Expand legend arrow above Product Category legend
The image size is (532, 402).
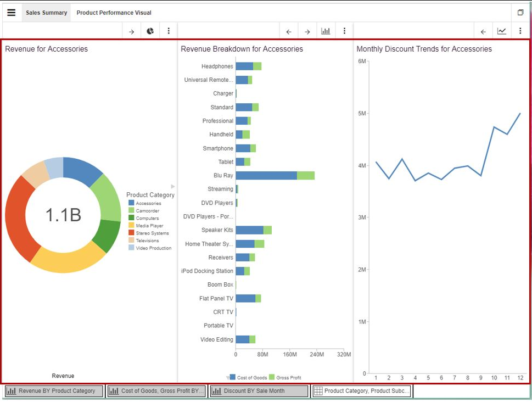(x=173, y=186)
